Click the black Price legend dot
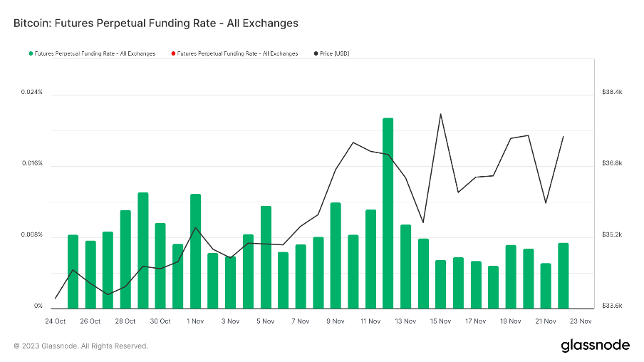644x362 pixels. (x=316, y=53)
